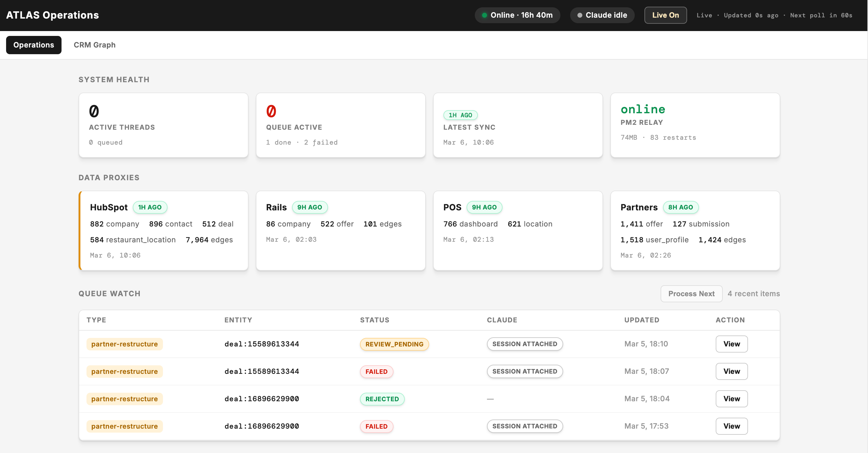868x453 pixels.
Task: Click Partners 8H AGO badge
Action: (680, 207)
